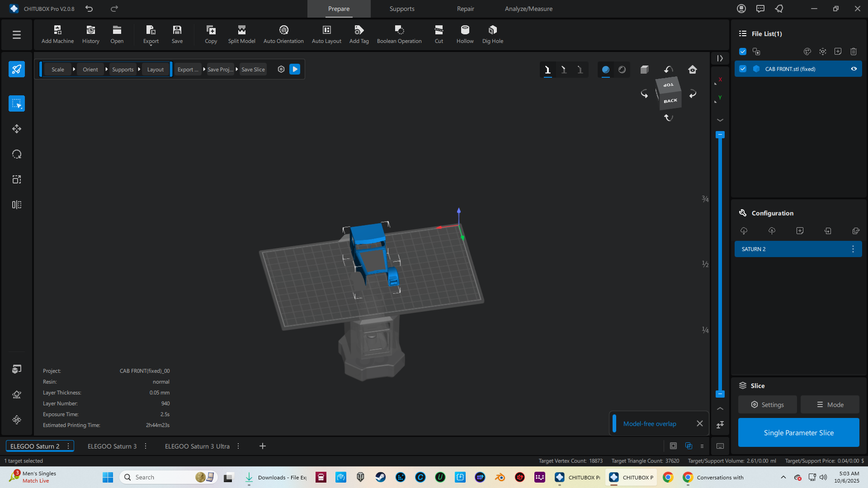Open Boolean Operation tool
The height and width of the screenshot is (488, 868).
[399, 34]
